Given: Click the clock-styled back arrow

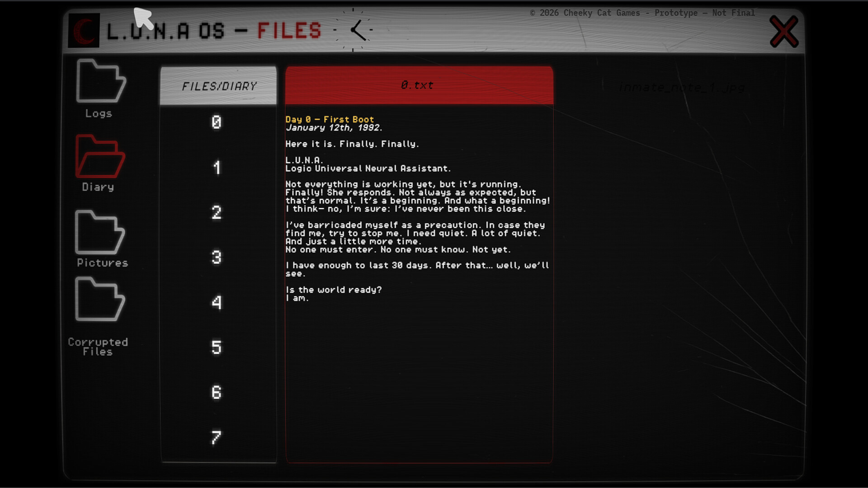Looking at the screenshot, I should pos(358,30).
